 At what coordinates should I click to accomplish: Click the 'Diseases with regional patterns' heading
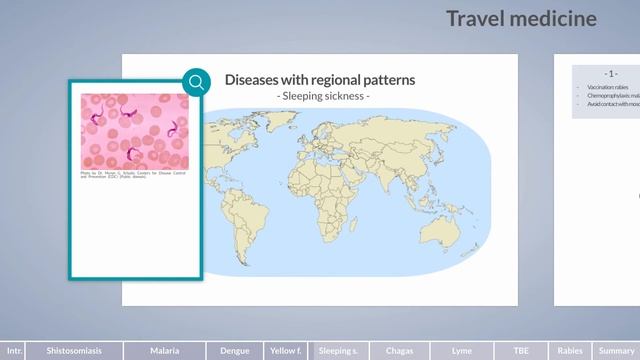point(320,80)
